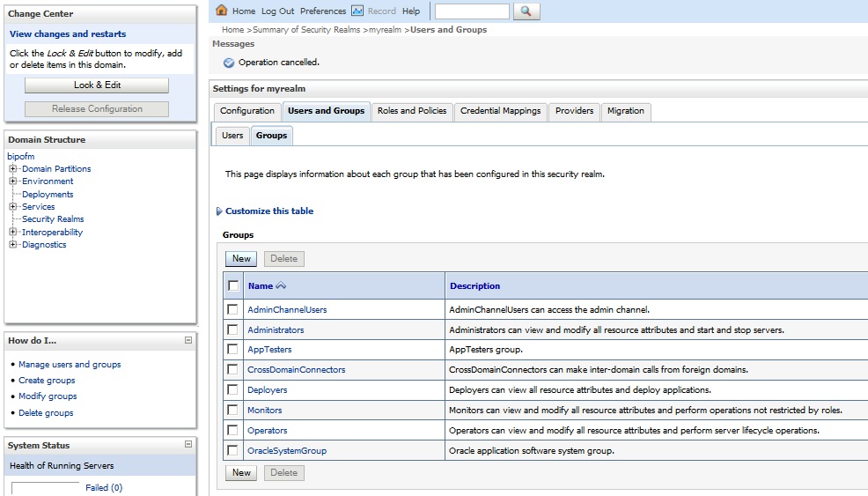
Task: Open Preferences from toolbar
Action: [323, 11]
